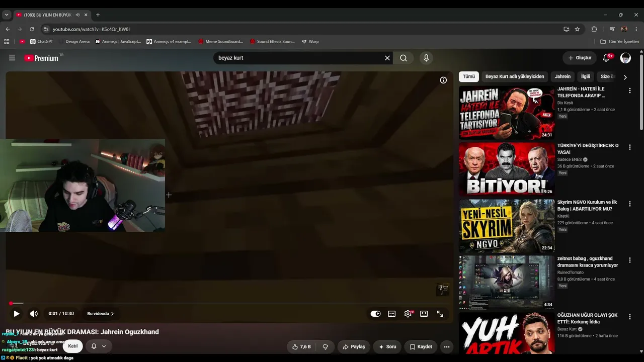The height and width of the screenshot is (362, 644).
Task: Share the video via Paylaş
Action: [354, 347]
